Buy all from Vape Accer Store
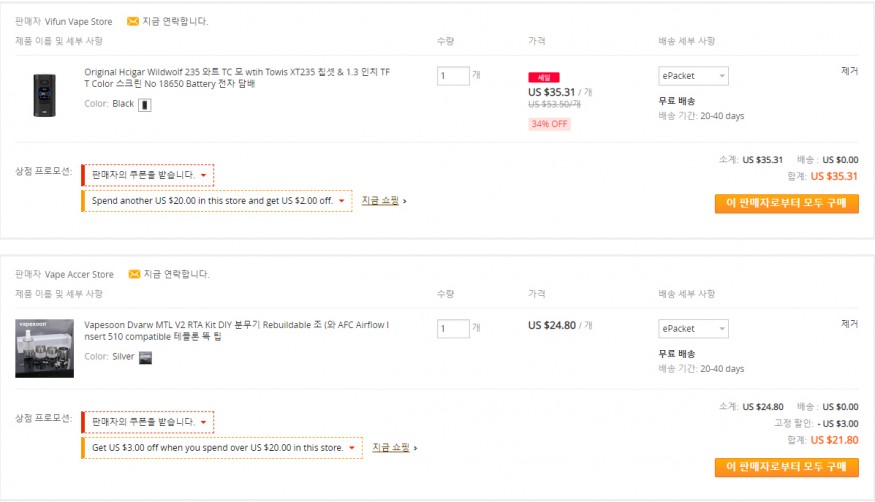This screenshot has height=502, width=875. [786, 467]
